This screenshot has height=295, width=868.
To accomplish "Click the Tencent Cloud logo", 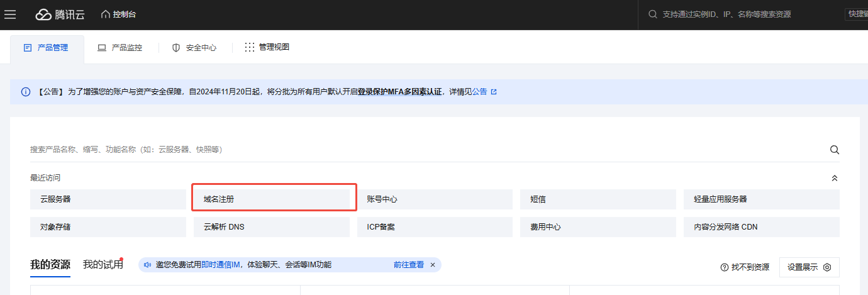I will (60, 14).
